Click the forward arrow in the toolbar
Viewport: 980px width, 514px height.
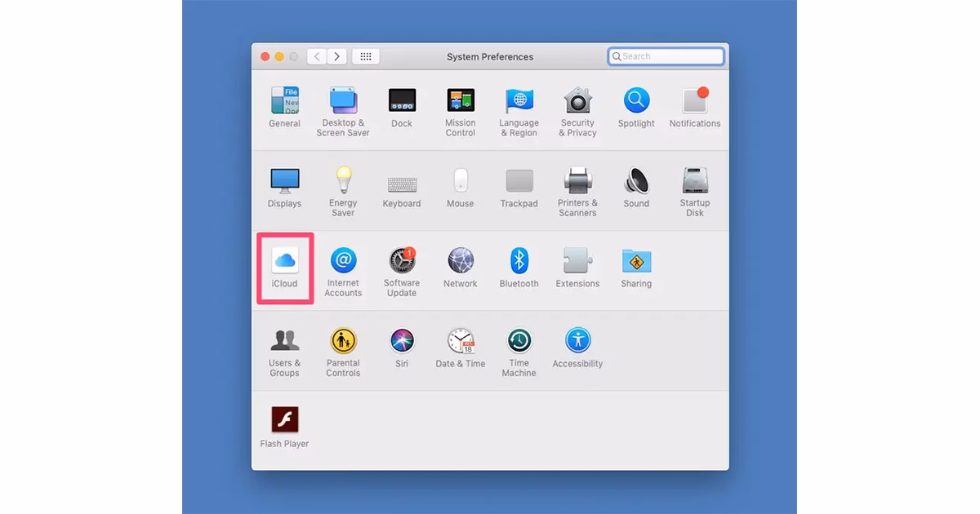pyautogui.click(x=337, y=56)
